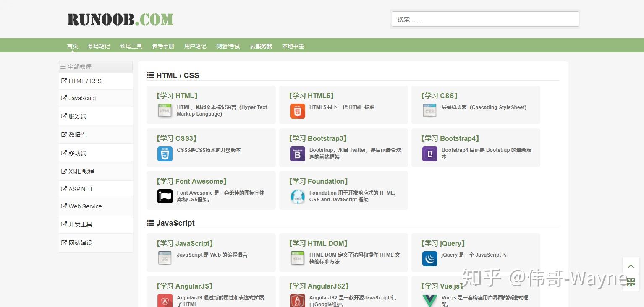Select 数据库 in the sidebar
The height and width of the screenshot is (307, 644).
(96, 135)
